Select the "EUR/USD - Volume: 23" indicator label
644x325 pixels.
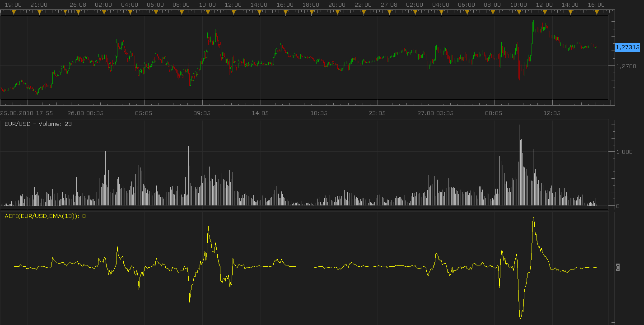[x=38, y=124]
